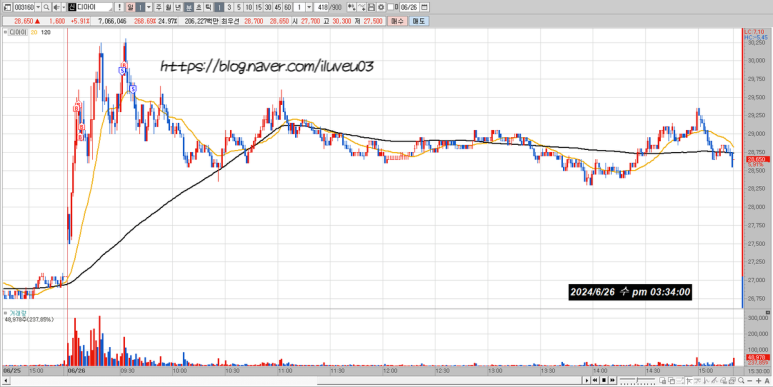The width and height of the screenshot is (773, 387).
Task: Click the plus zoom-in icon
Action: (759, 380)
